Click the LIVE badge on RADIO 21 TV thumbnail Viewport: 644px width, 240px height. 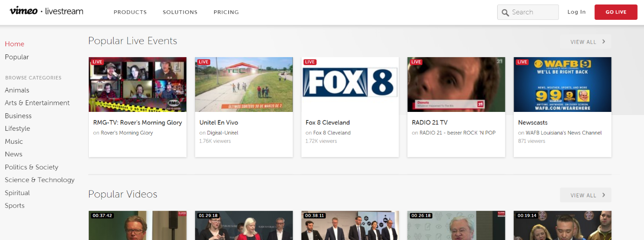click(416, 62)
